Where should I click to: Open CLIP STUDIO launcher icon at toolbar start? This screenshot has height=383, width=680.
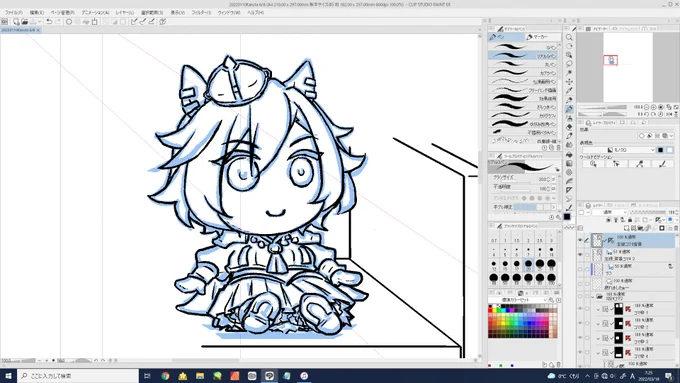5,21
